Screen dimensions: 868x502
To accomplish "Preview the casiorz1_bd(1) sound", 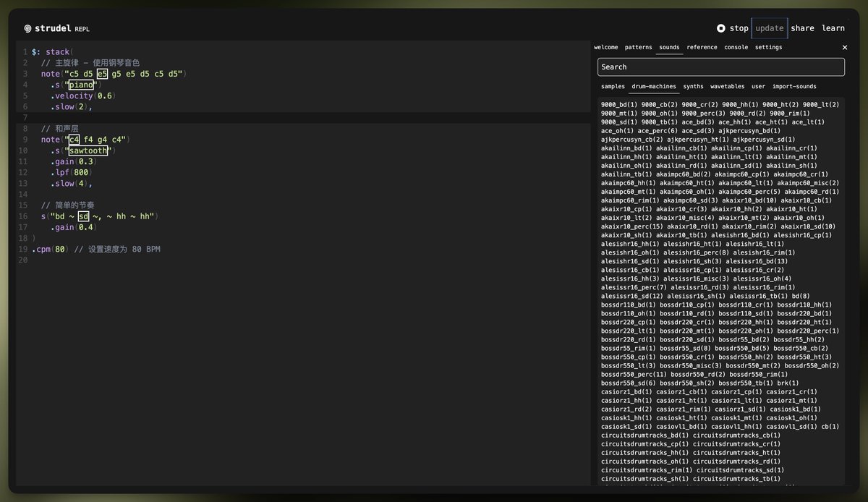I will point(626,391).
